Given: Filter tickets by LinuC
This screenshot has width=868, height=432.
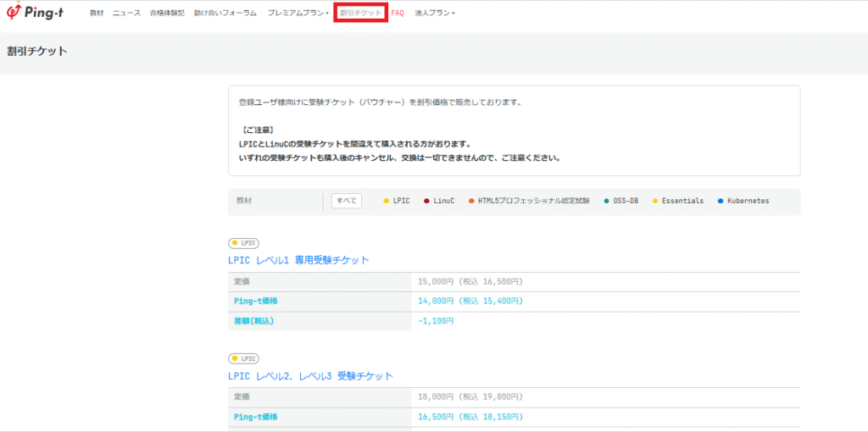Looking at the screenshot, I should [439, 201].
